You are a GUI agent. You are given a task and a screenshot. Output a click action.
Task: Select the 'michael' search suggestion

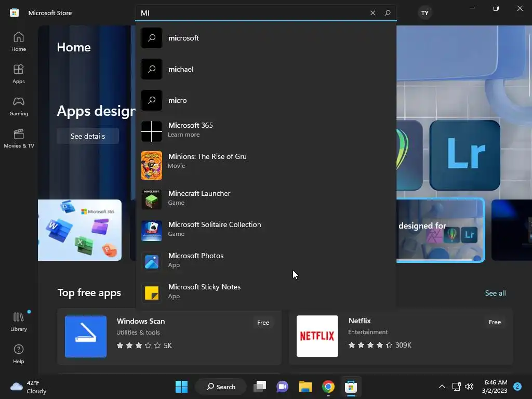point(266,69)
